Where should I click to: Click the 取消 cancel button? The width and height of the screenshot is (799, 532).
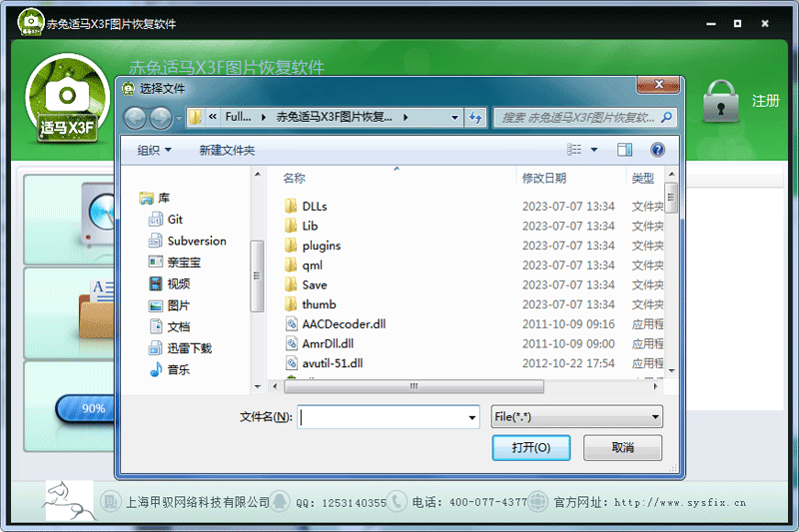click(x=622, y=447)
